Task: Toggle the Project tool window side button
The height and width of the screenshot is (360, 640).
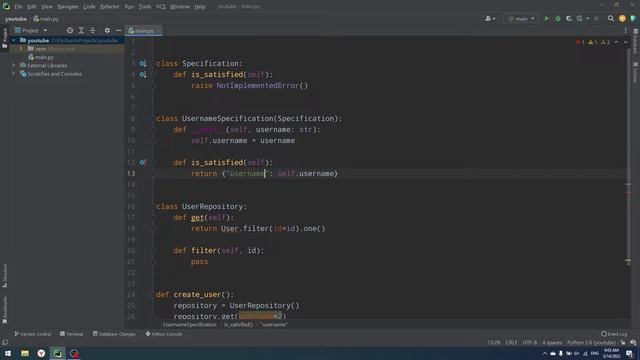Action: tap(5, 38)
